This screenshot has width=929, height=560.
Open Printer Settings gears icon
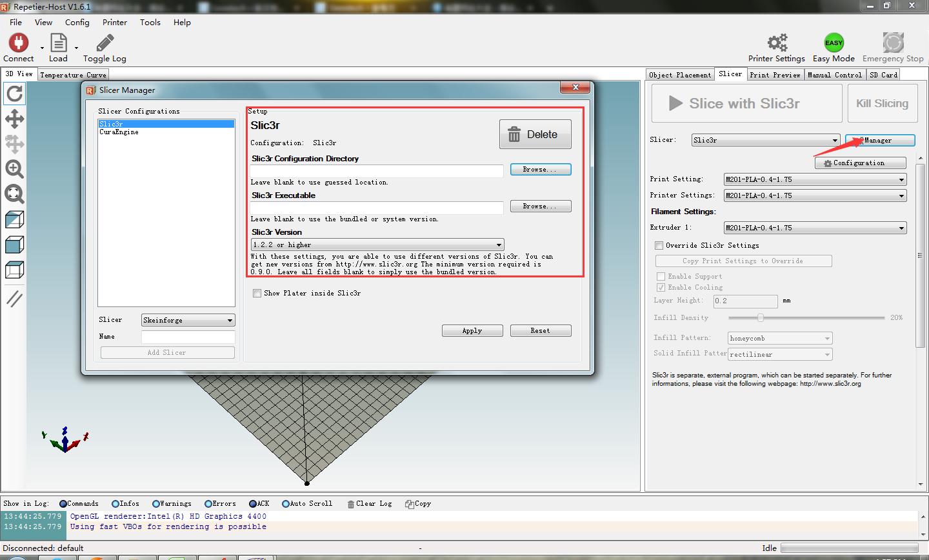point(777,43)
